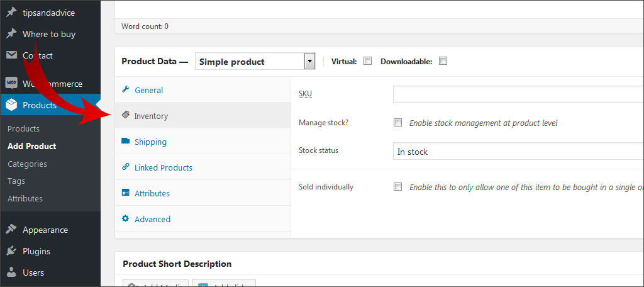Expand the Stock status dropdown
The width and height of the screenshot is (644, 287).
coord(517,152)
